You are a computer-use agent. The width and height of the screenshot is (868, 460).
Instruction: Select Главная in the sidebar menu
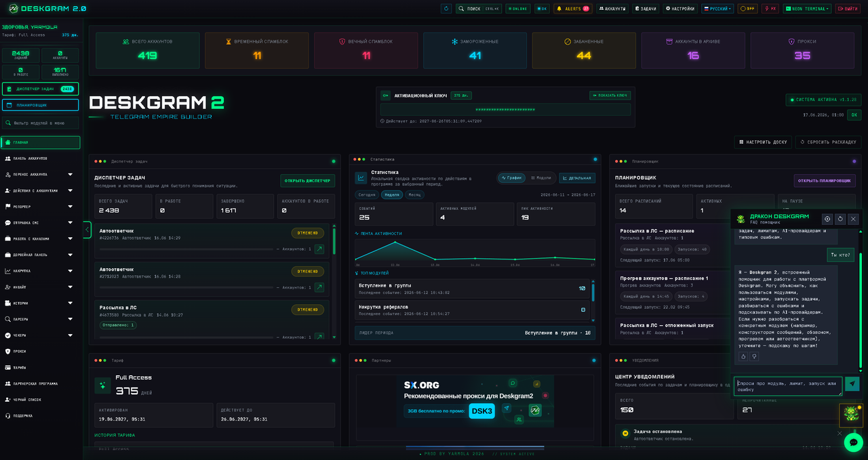click(x=41, y=142)
